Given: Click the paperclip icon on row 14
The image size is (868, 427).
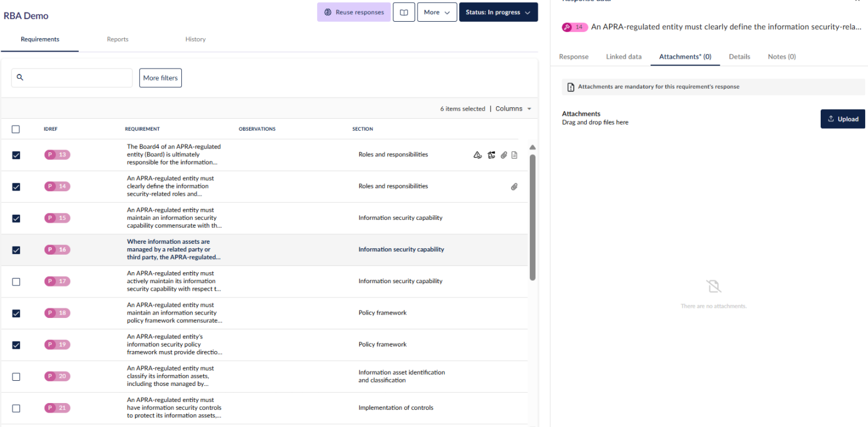Looking at the screenshot, I should [x=514, y=187].
